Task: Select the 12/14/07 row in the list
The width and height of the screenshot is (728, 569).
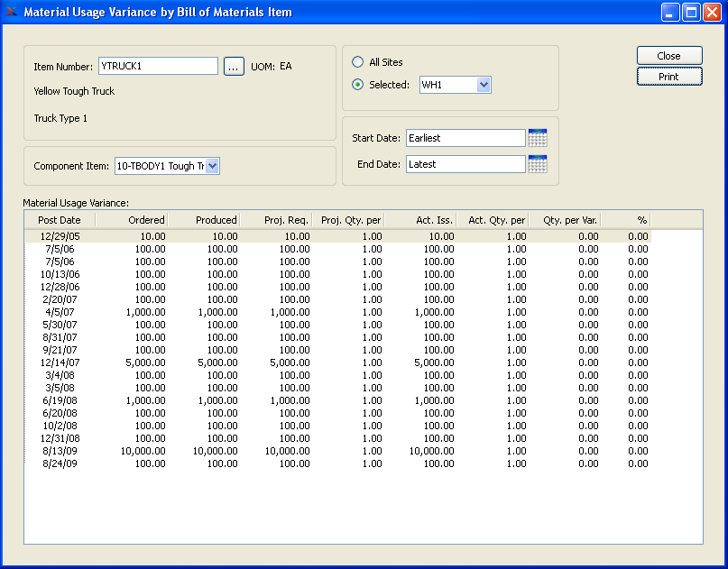Action: pyautogui.click(x=60, y=363)
